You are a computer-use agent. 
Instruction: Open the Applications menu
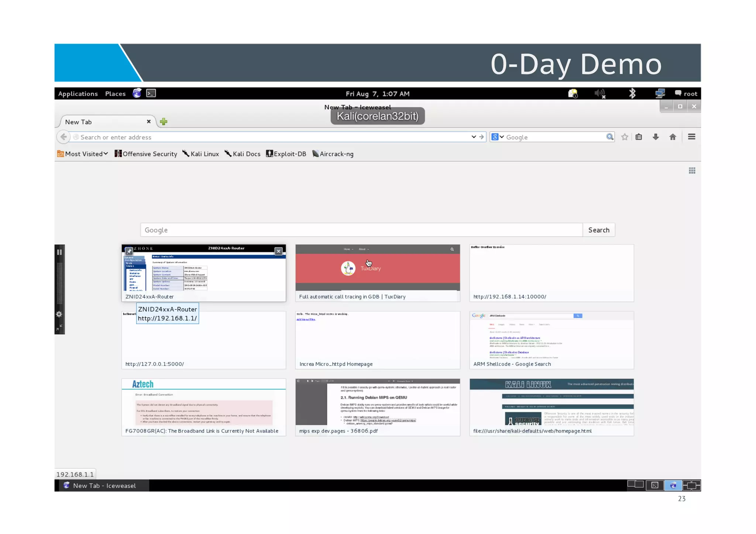pyautogui.click(x=78, y=94)
